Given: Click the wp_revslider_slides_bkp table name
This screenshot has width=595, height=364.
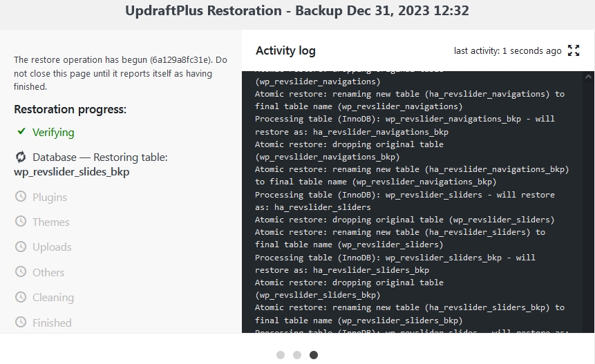Looking at the screenshot, I should pos(72,172).
